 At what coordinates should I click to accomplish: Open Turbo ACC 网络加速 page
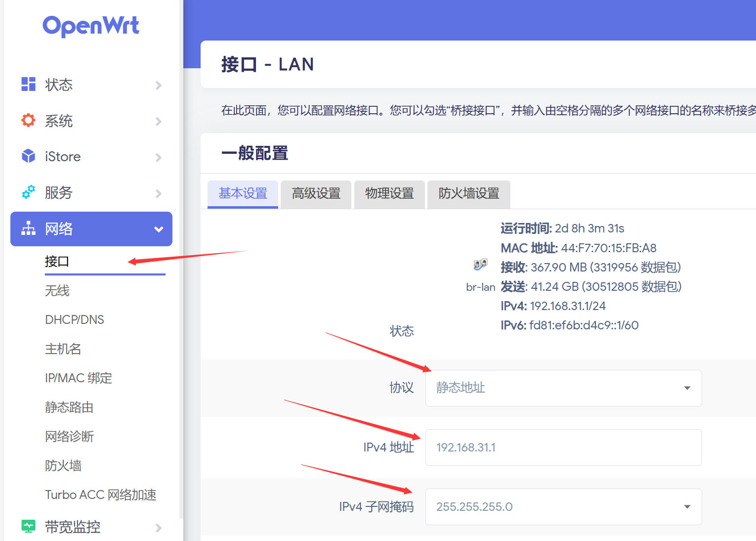100,495
